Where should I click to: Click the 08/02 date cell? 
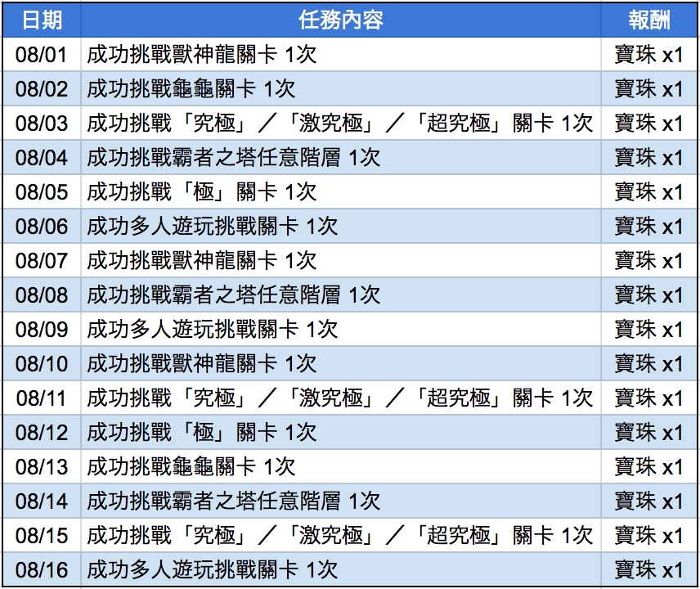coord(42,89)
